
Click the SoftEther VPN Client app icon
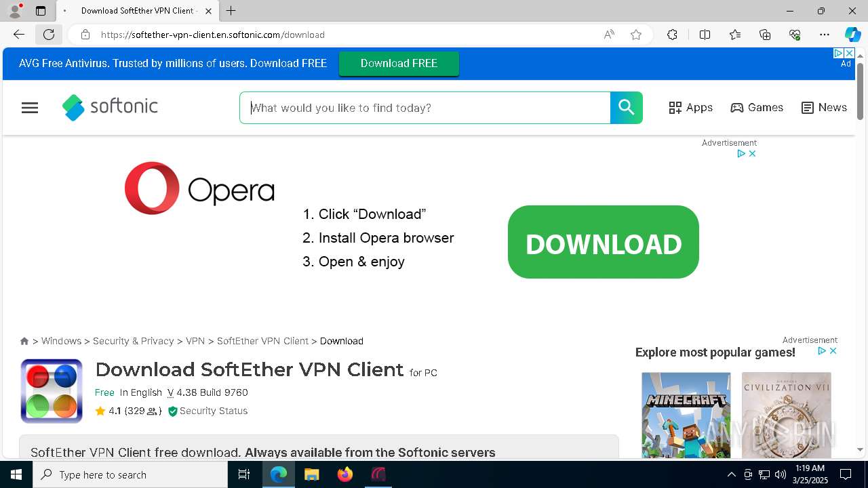[x=52, y=391]
